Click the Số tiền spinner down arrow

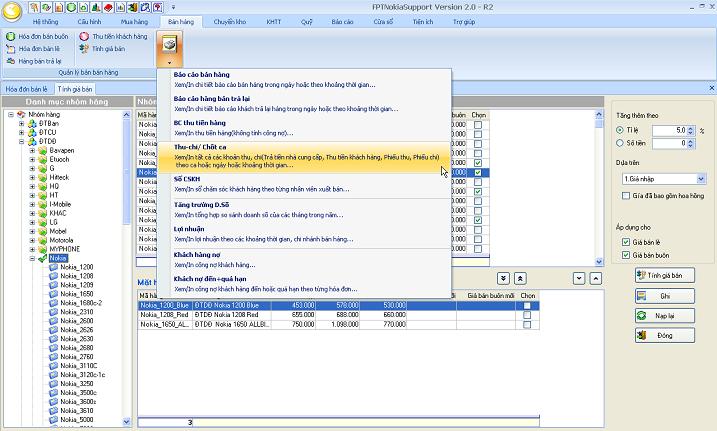tap(691, 146)
